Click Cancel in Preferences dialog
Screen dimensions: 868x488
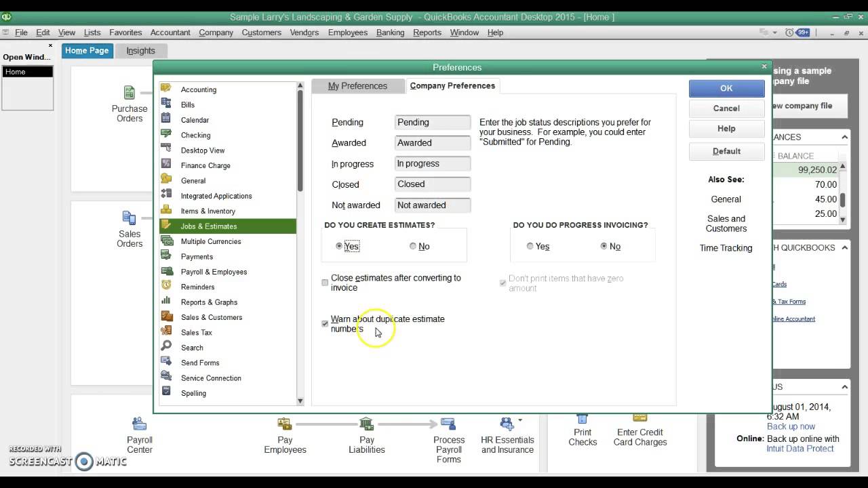[x=726, y=108]
